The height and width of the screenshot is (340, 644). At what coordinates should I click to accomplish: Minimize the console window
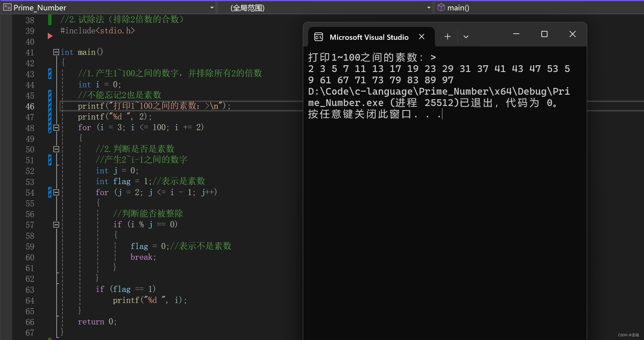[516, 34]
